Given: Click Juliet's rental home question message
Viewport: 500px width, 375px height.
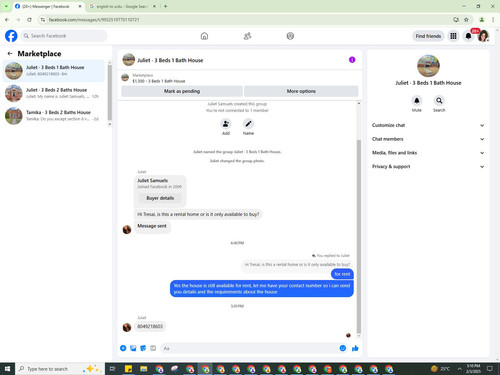Looking at the screenshot, I should [x=198, y=214].
